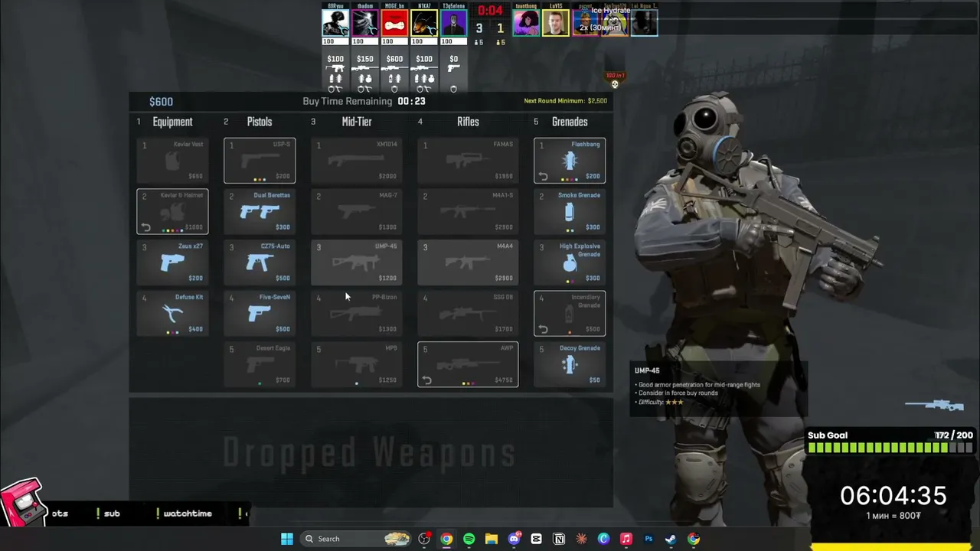The width and height of the screenshot is (980, 551).
Task: Open Spotify from the taskbar
Action: tap(469, 539)
